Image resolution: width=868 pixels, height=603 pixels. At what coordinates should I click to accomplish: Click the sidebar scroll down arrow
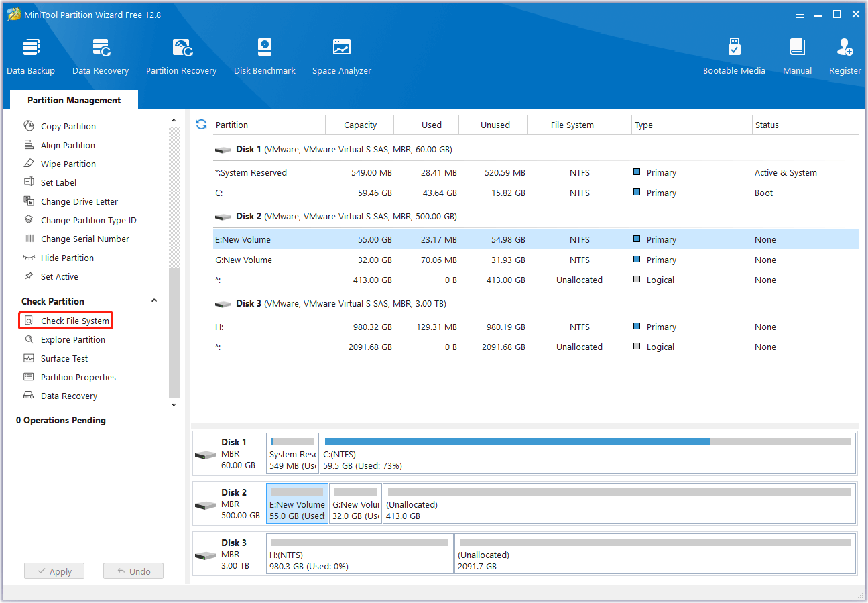coord(174,405)
